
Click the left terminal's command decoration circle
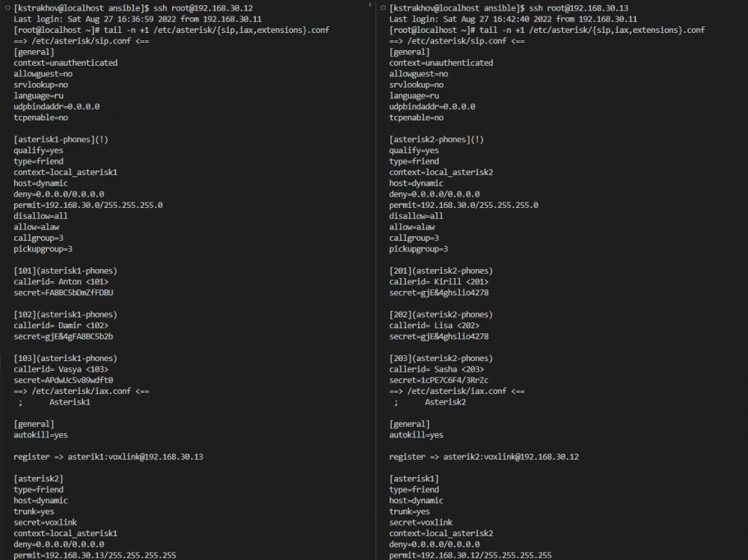pyautogui.click(x=7, y=7)
